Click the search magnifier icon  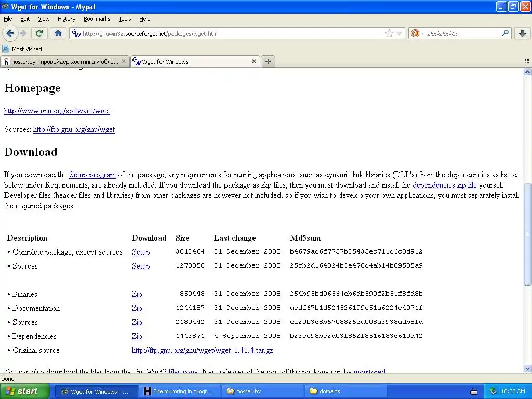click(505, 33)
